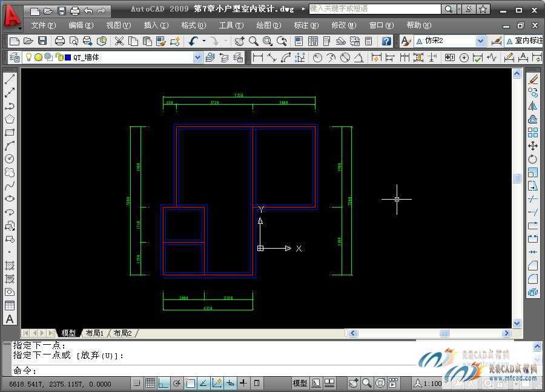The image size is (545, 392).
Task: Open the AutoCAD application menu button
Action: (x=13, y=18)
